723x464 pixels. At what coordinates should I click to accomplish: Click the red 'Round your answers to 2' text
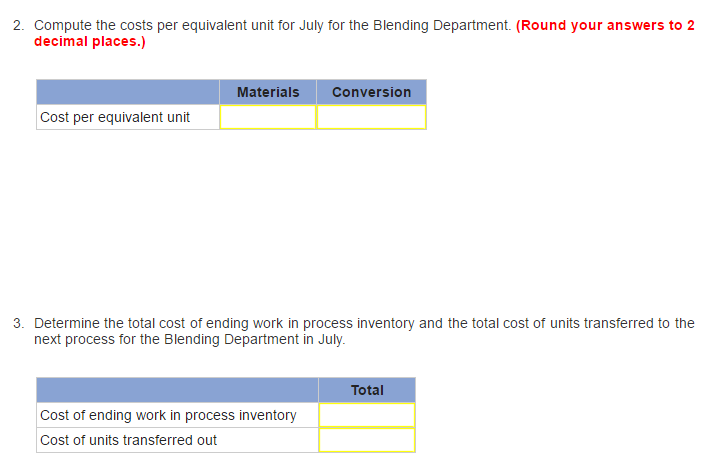point(607,25)
